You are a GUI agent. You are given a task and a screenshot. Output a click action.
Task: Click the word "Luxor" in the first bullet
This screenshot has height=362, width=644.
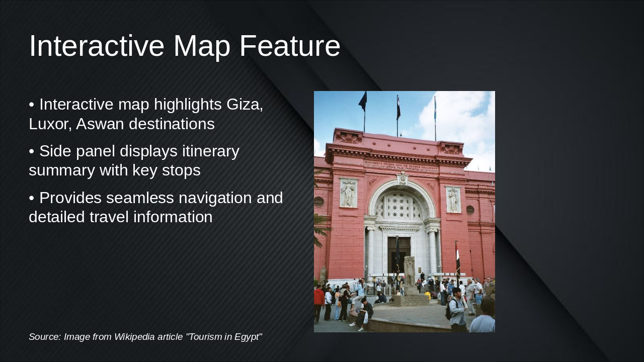50,124
